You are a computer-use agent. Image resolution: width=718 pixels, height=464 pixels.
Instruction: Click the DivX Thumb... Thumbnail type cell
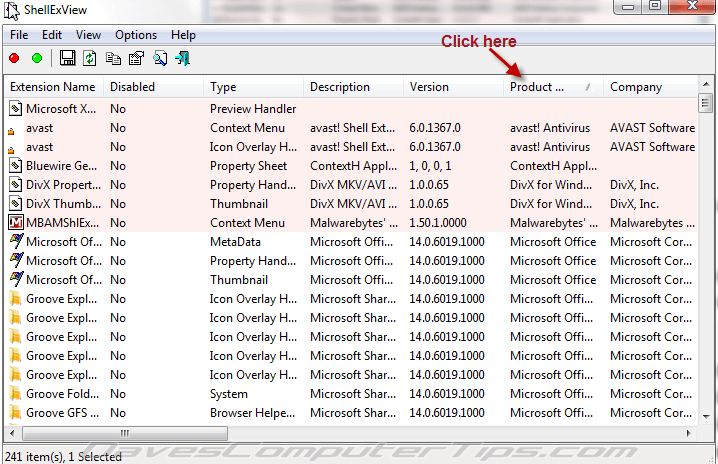(239, 203)
